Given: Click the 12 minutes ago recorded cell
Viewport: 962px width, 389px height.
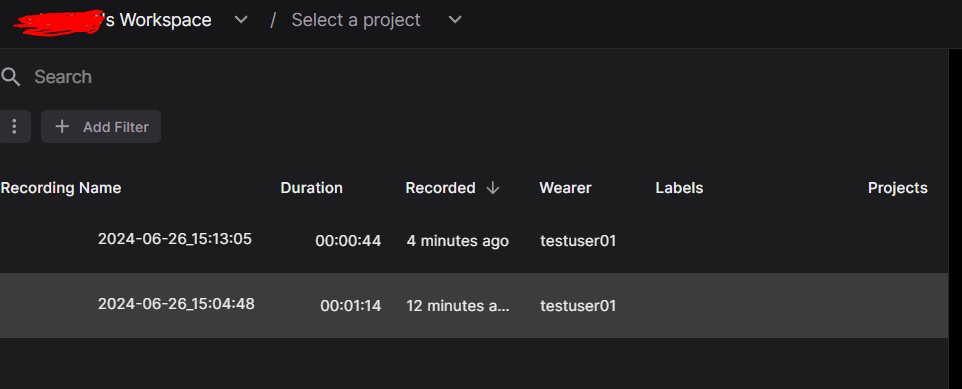Looking at the screenshot, I should coord(458,306).
